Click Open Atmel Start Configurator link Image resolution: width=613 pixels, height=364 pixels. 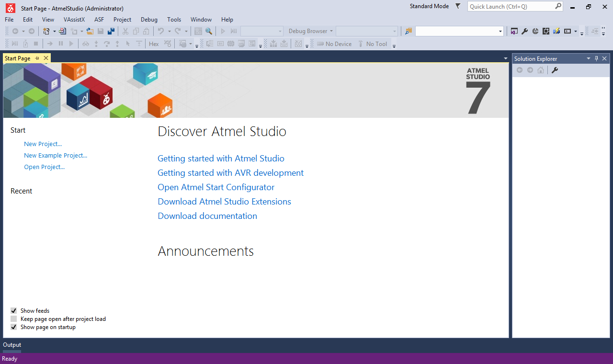point(216,187)
